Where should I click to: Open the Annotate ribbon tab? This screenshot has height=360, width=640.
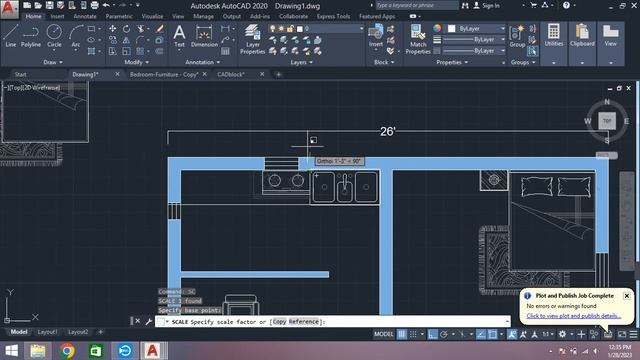85,16
